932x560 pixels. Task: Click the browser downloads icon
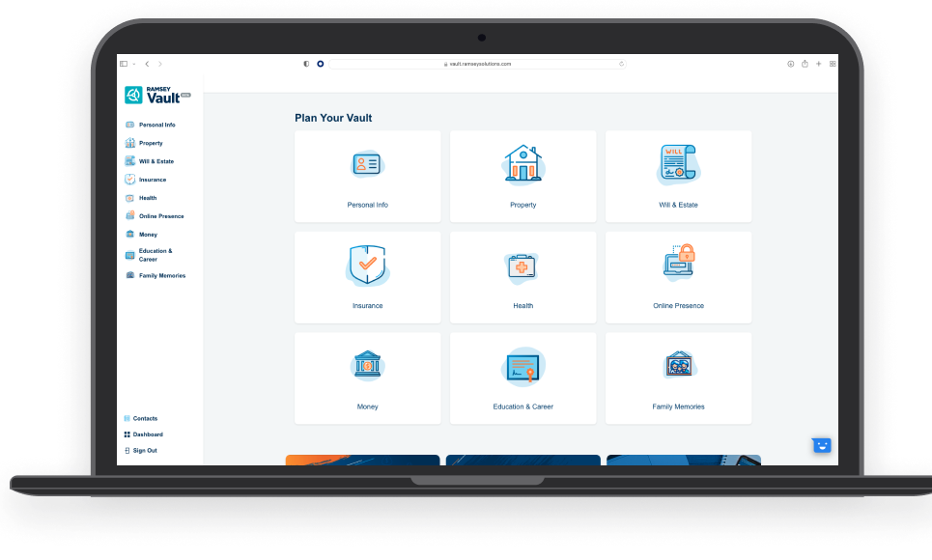[791, 64]
